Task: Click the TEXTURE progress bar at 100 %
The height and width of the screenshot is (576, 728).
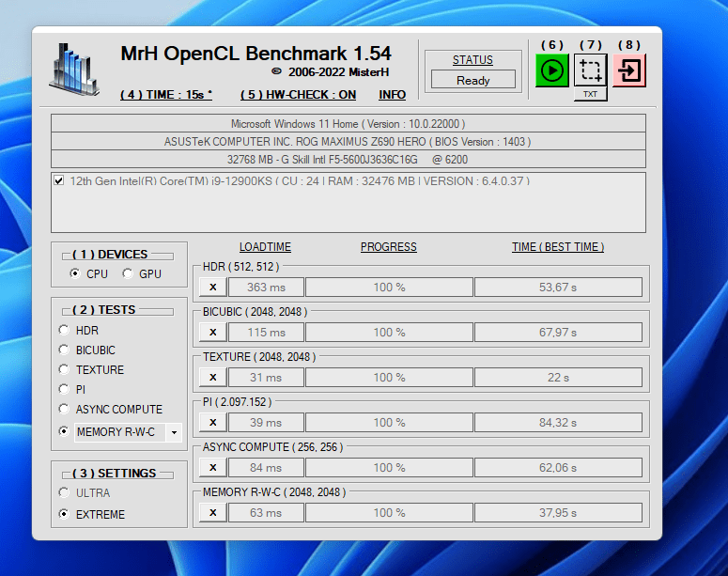Action: coord(389,377)
